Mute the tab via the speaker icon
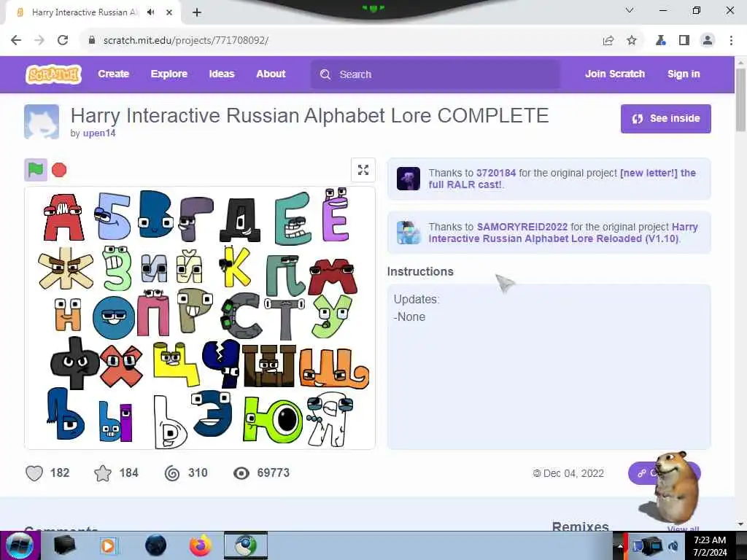Viewport: 747px width, 560px height. [x=151, y=12]
